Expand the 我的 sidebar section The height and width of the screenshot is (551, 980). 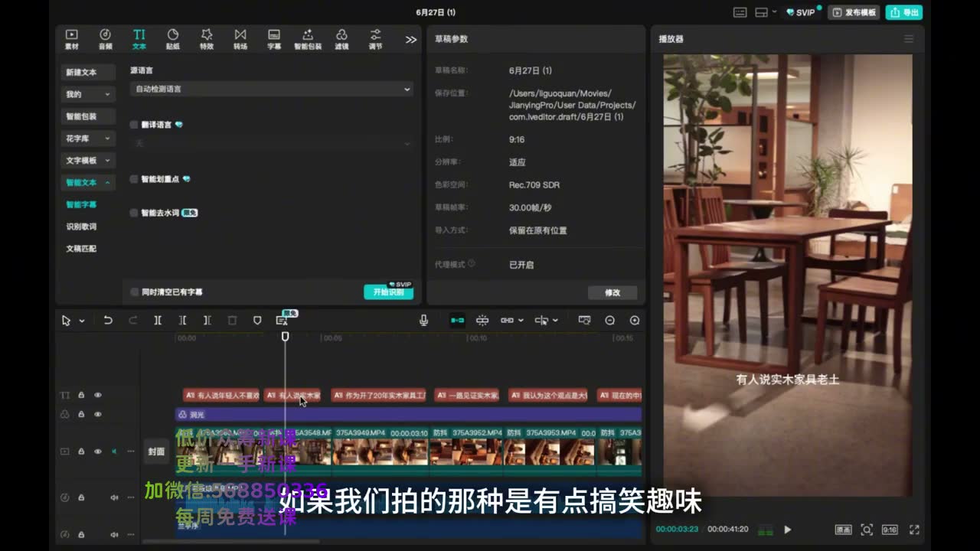(x=89, y=94)
